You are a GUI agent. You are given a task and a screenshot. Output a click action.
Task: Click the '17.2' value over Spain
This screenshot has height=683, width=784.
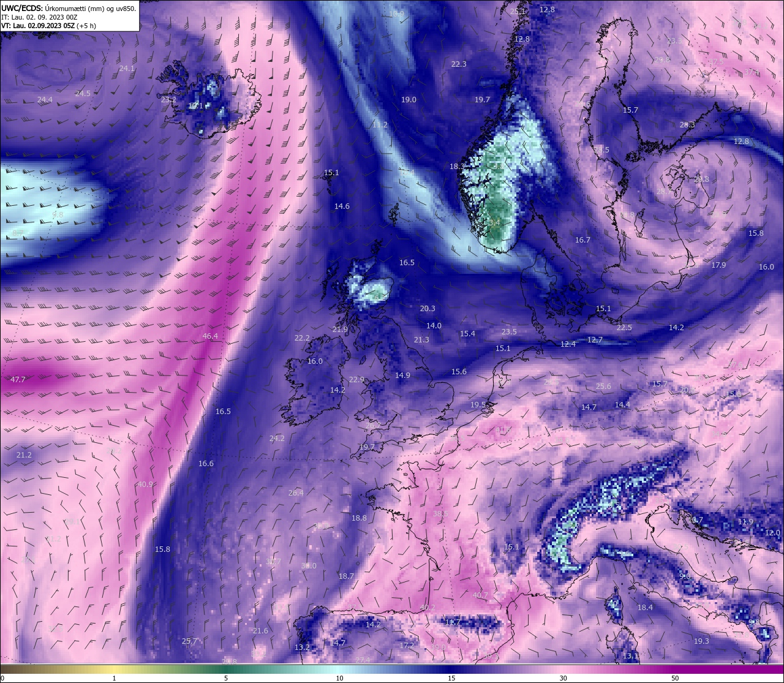pyautogui.click(x=407, y=646)
